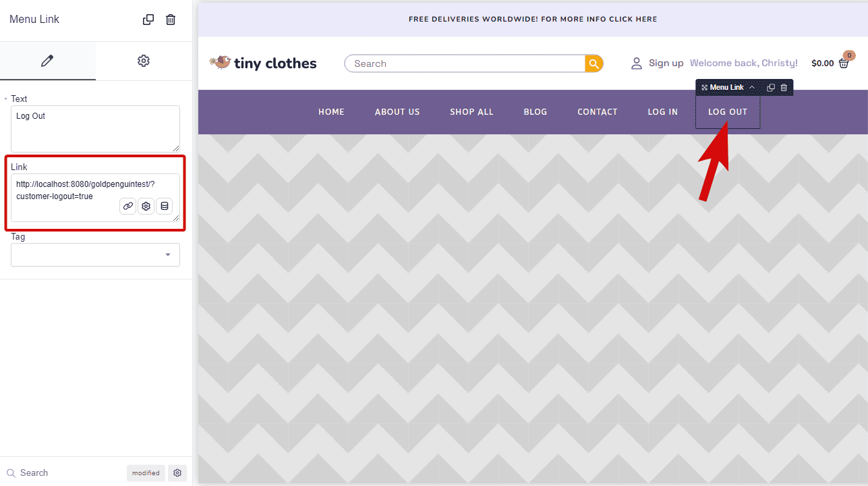Select the SHOP ALL menu item

point(471,112)
